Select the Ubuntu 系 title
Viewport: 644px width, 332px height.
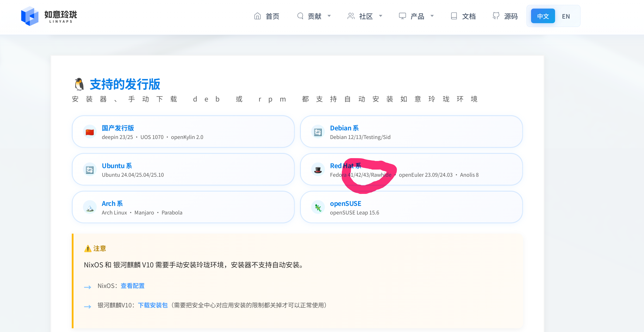pos(117,166)
